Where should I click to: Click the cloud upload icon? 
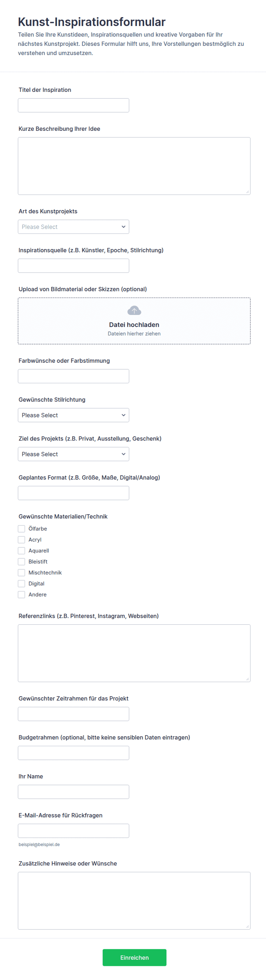click(x=134, y=310)
